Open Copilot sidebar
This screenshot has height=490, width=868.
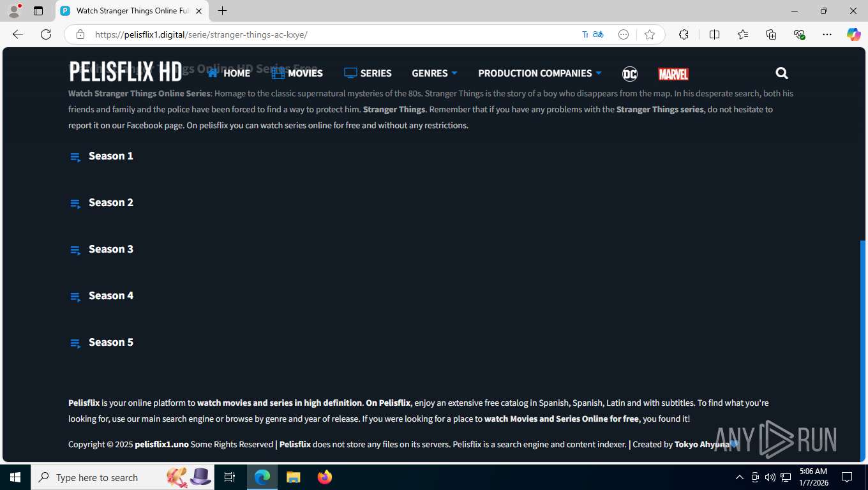pyautogui.click(x=854, y=34)
